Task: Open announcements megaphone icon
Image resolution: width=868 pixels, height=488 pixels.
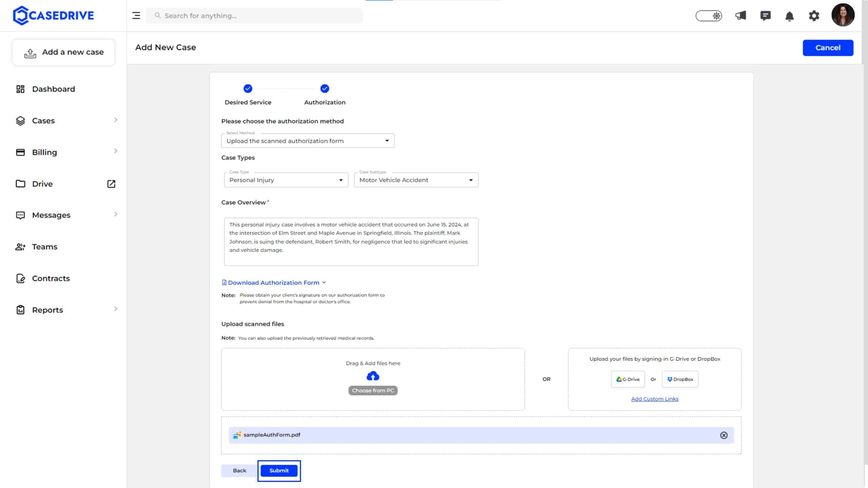Action: 741,16
